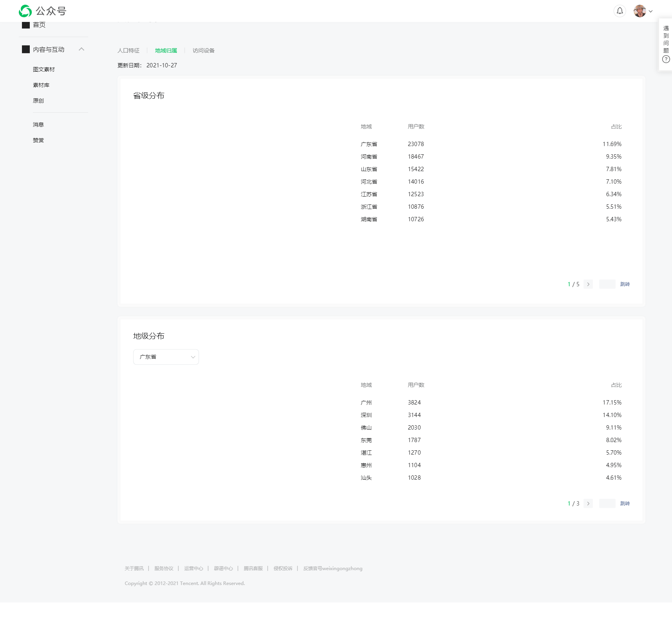
Task: Click the WeChat 公众号 logo icon
Action: click(x=25, y=11)
